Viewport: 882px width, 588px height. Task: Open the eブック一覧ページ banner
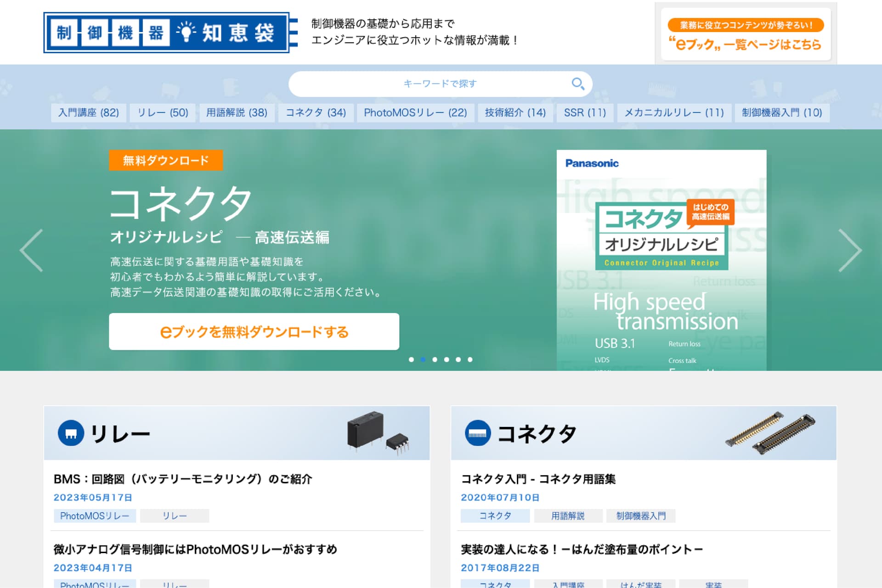click(x=746, y=34)
